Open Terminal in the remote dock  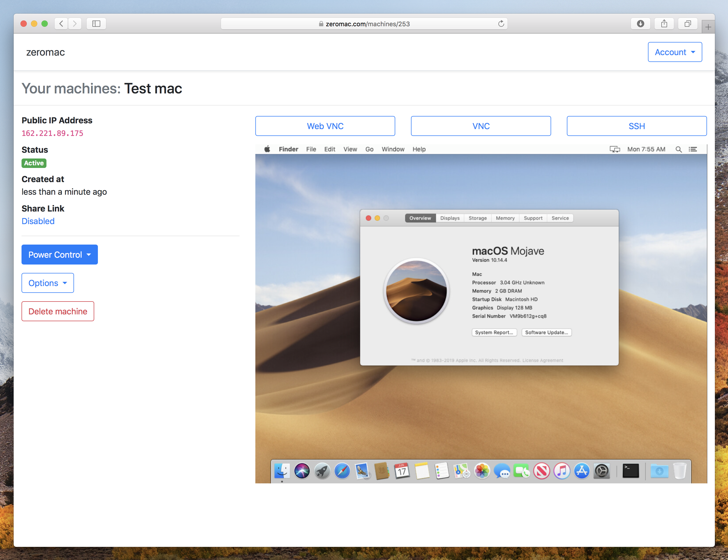(630, 471)
